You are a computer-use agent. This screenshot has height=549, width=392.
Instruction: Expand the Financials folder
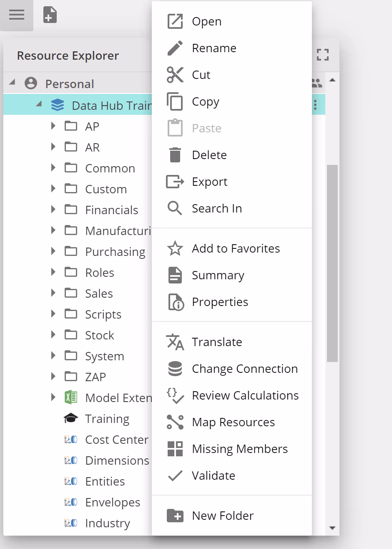pos(53,210)
